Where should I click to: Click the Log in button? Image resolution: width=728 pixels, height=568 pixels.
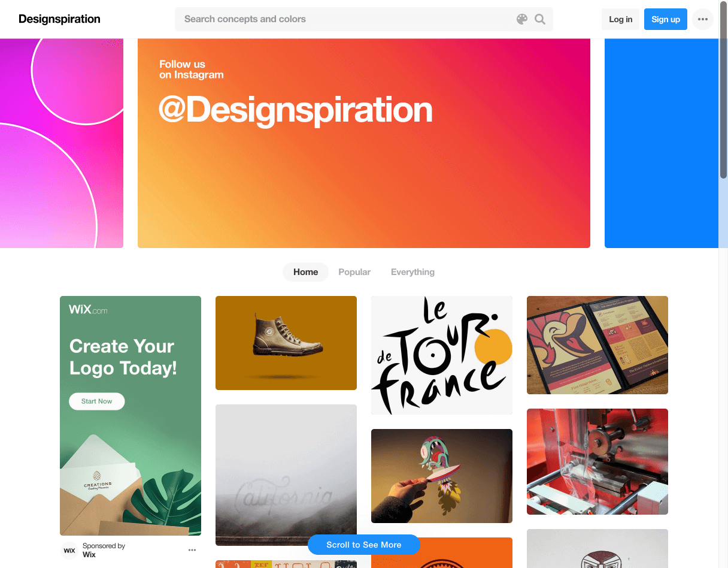click(x=620, y=19)
